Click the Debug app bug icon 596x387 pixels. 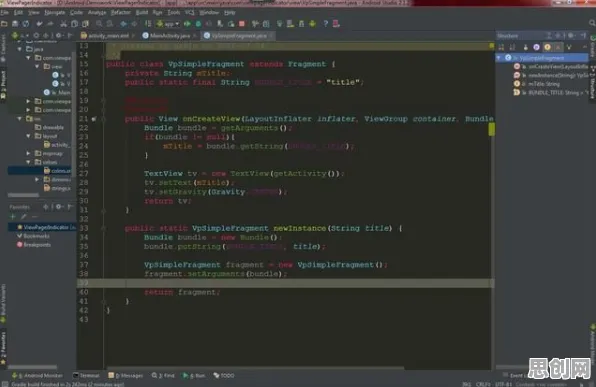[x=198, y=24]
